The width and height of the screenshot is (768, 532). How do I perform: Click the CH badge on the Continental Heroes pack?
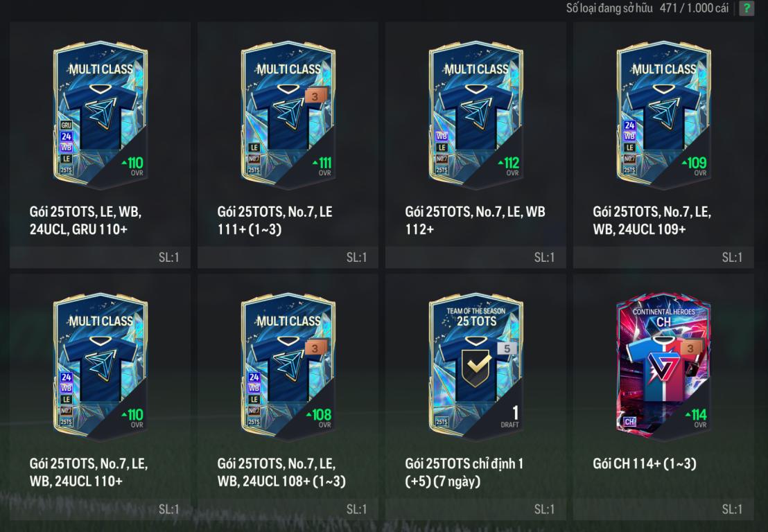click(629, 421)
